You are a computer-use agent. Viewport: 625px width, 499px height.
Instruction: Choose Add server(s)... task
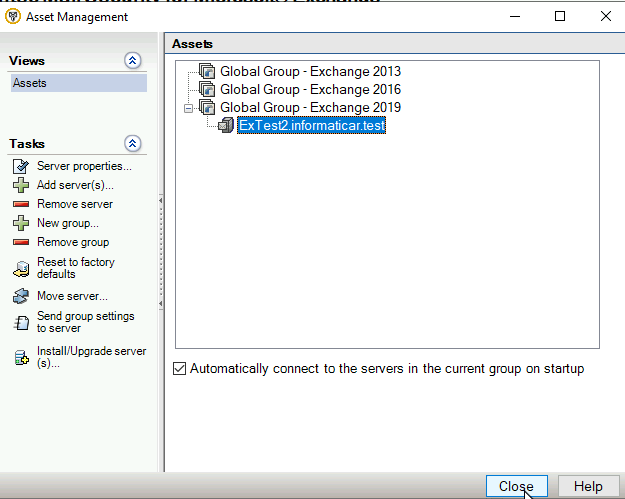pyautogui.click(x=75, y=185)
